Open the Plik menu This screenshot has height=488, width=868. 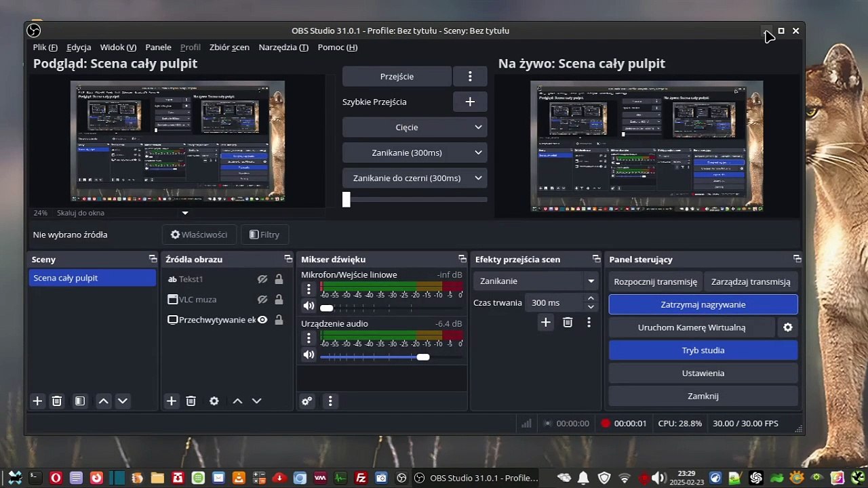click(x=45, y=47)
